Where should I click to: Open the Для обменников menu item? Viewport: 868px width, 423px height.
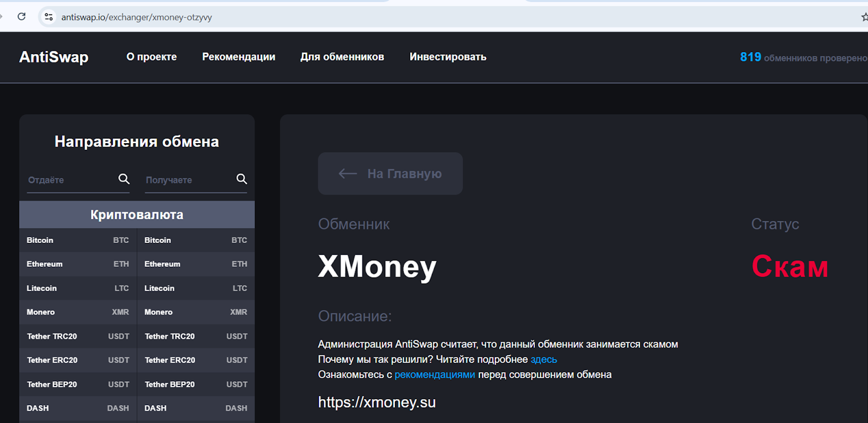coord(342,57)
